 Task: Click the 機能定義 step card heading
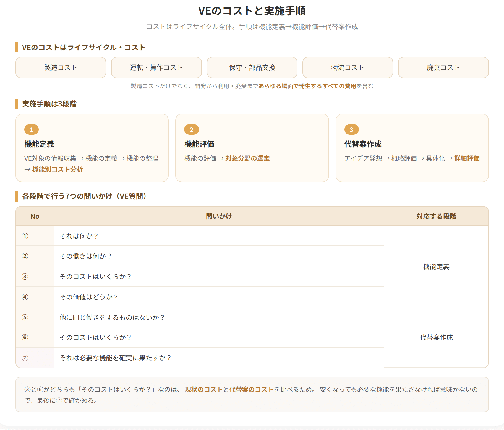[39, 144]
